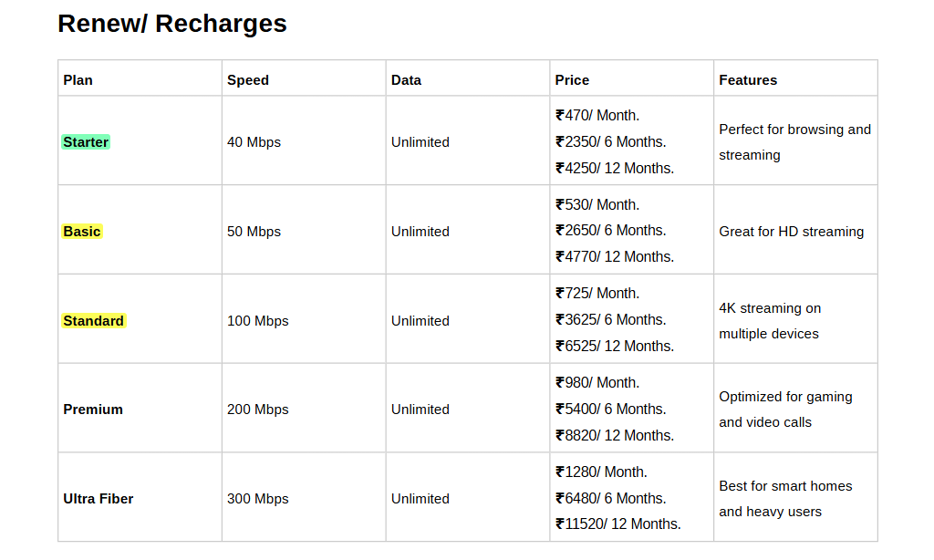Viewport: 934px width, 560px height.
Task: Click the Plan column header
Action: [78, 80]
